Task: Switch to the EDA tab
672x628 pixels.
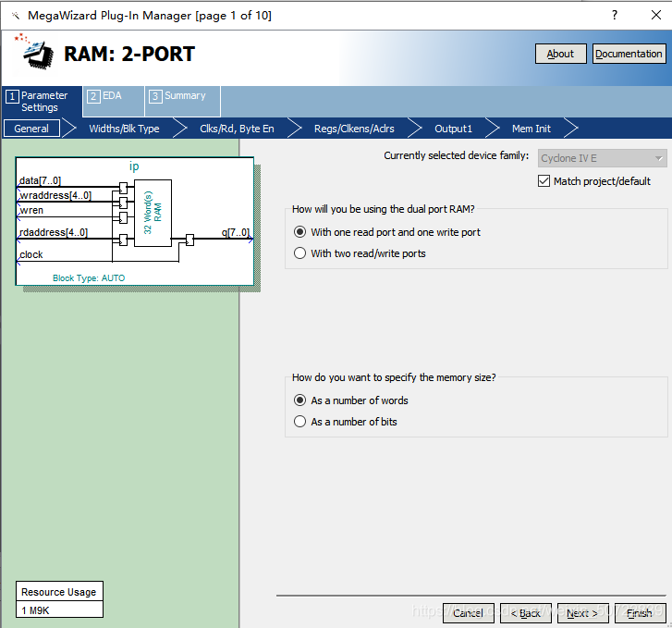Action: point(113,101)
